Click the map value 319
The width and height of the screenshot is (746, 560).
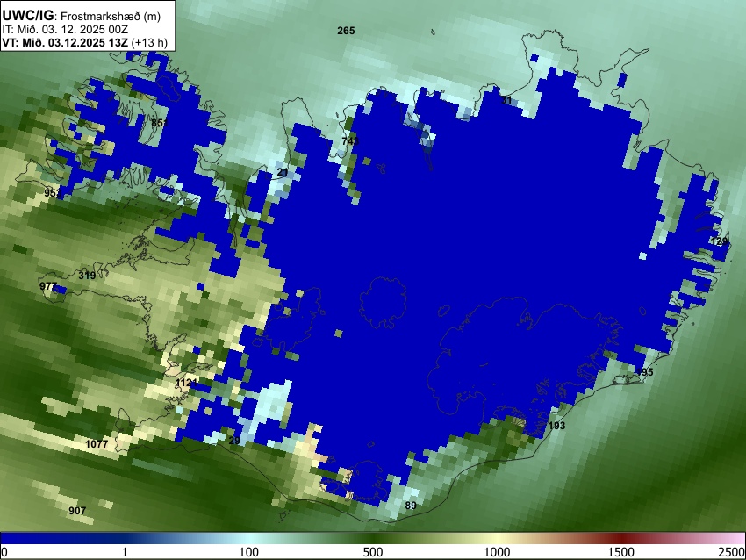[x=87, y=276]
